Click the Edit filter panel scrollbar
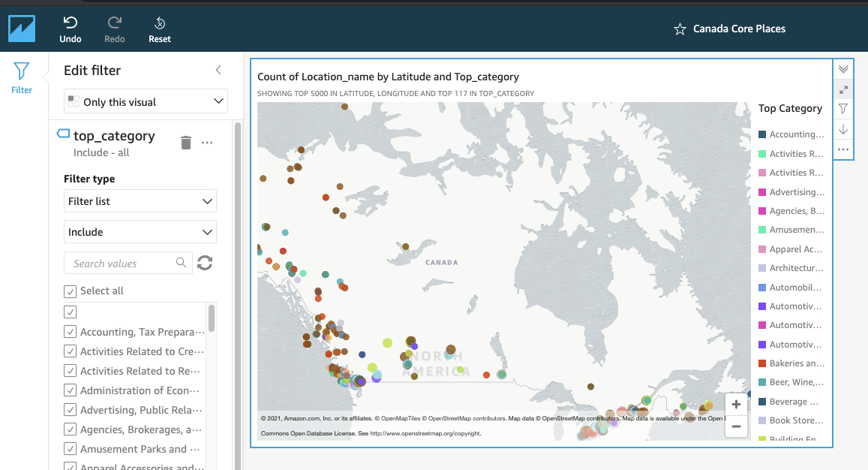The image size is (868, 470). (x=238, y=296)
